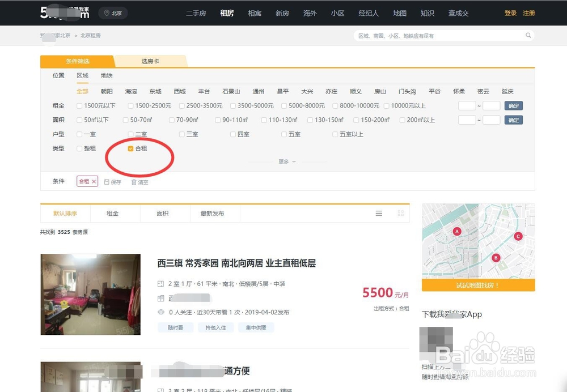Click the minimum rent input field
The width and height of the screenshot is (567, 392).
tap(467, 106)
